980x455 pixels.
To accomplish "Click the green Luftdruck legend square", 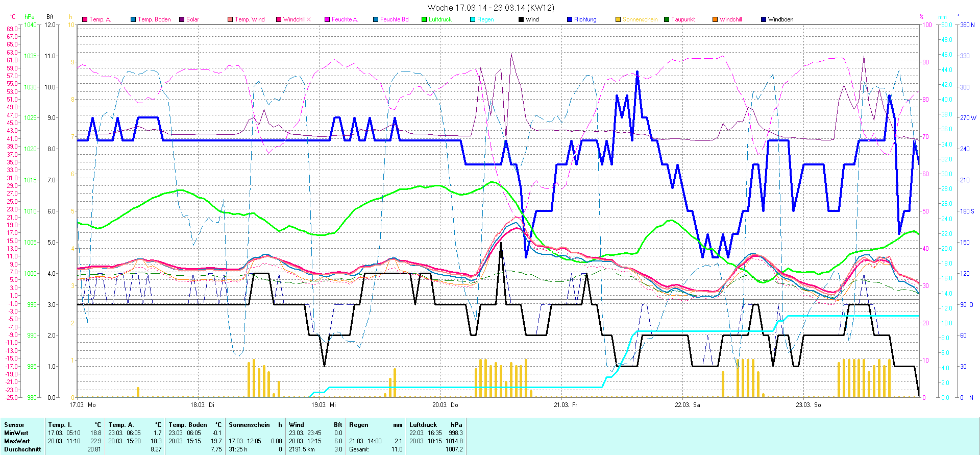I will pos(424,19).
